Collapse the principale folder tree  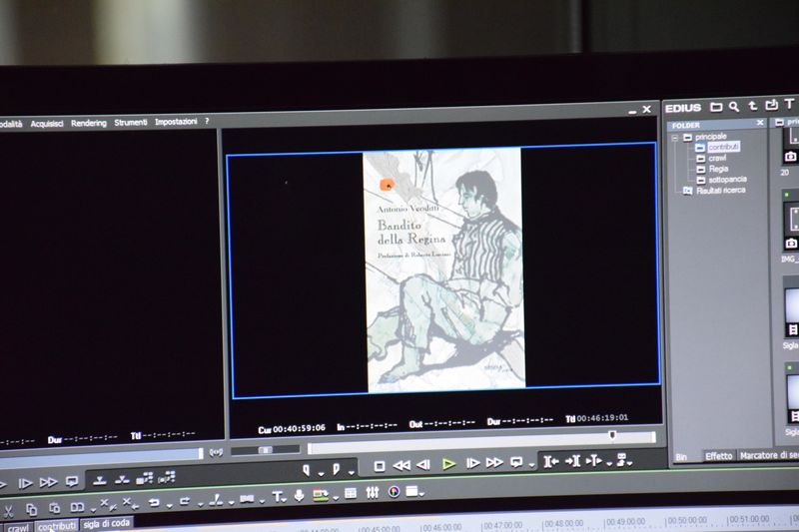(x=675, y=138)
